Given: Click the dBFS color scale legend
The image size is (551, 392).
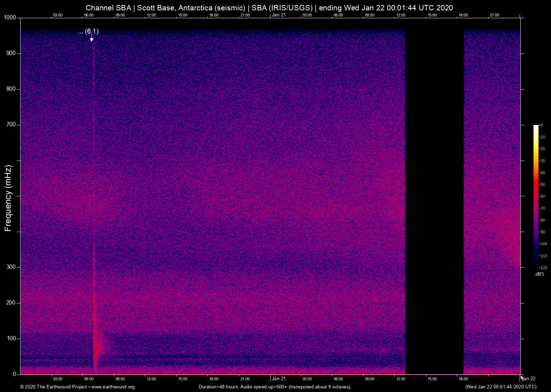Looking at the screenshot, I should (536, 196).
